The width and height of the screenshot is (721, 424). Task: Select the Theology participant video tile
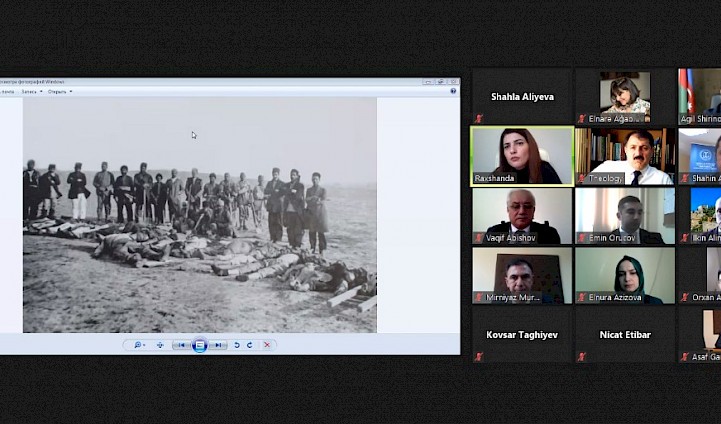click(x=625, y=156)
